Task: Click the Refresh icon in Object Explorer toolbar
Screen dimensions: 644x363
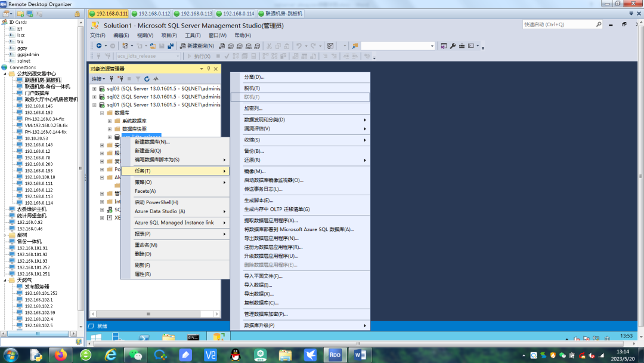Action: pos(147,79)
